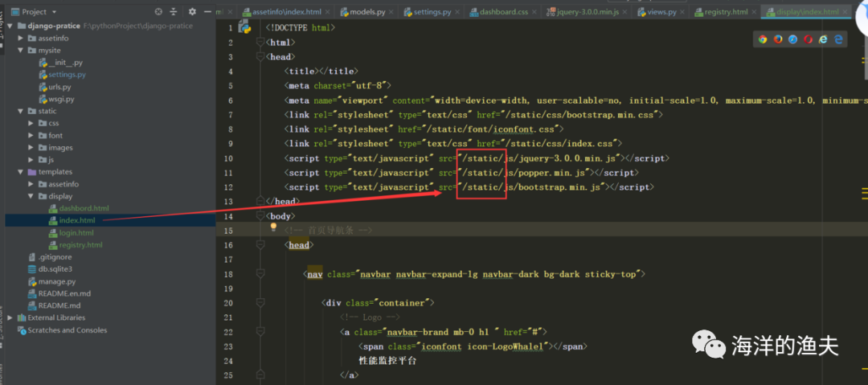
Task: Select settings.py in project tree
Action: 67,75
